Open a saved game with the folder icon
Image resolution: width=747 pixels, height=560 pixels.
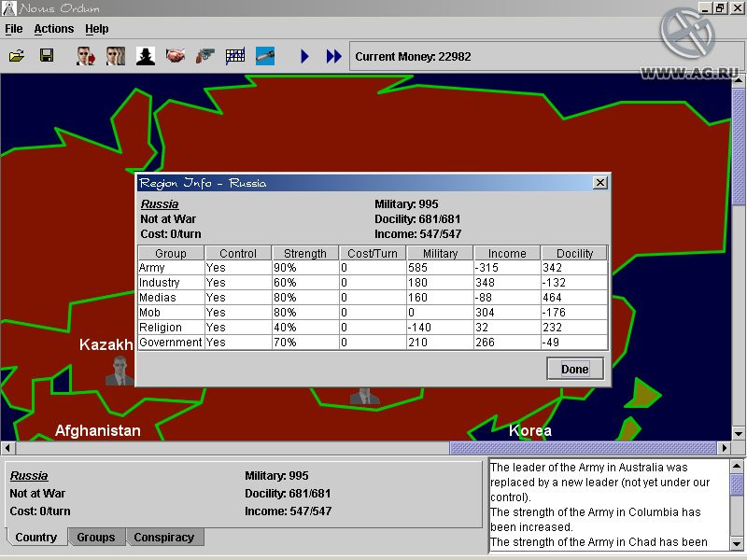coord(17,56)
